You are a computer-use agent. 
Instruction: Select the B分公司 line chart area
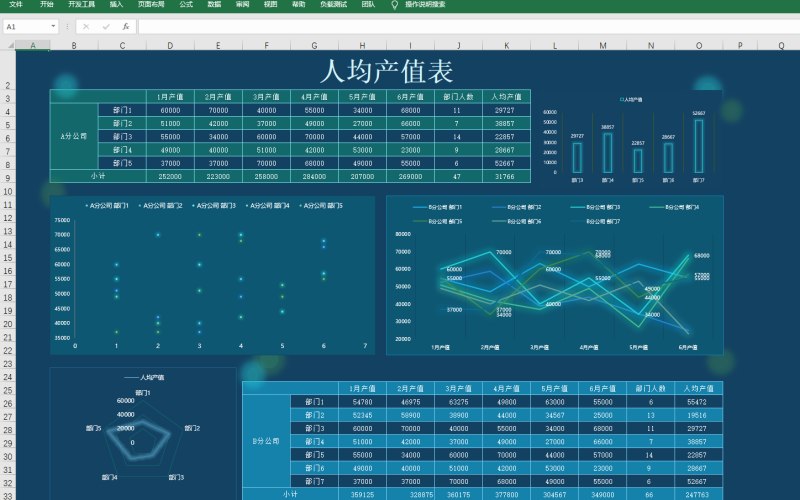point(555,275)
